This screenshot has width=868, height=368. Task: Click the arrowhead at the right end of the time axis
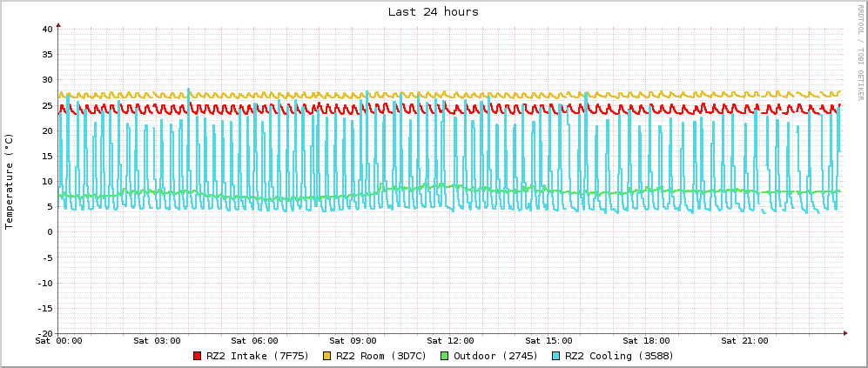click(x=845, y=333)
